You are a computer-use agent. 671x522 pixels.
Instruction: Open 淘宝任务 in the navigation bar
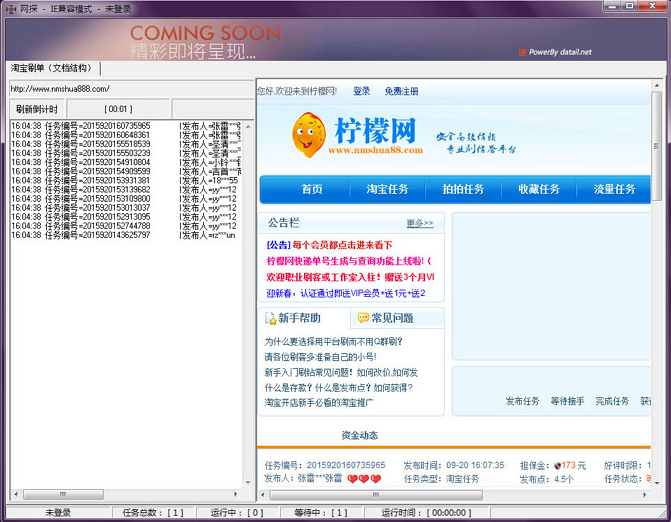[387, 189]
